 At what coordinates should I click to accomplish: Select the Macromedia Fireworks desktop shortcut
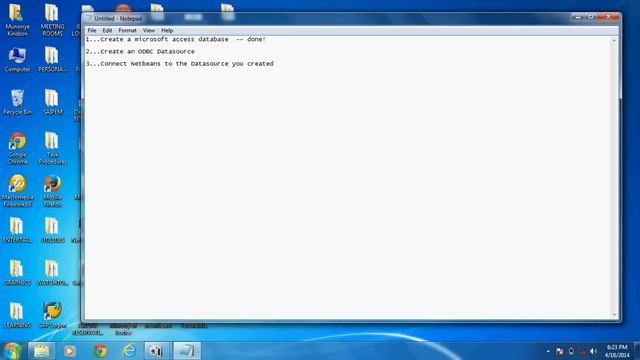[17, 191]
